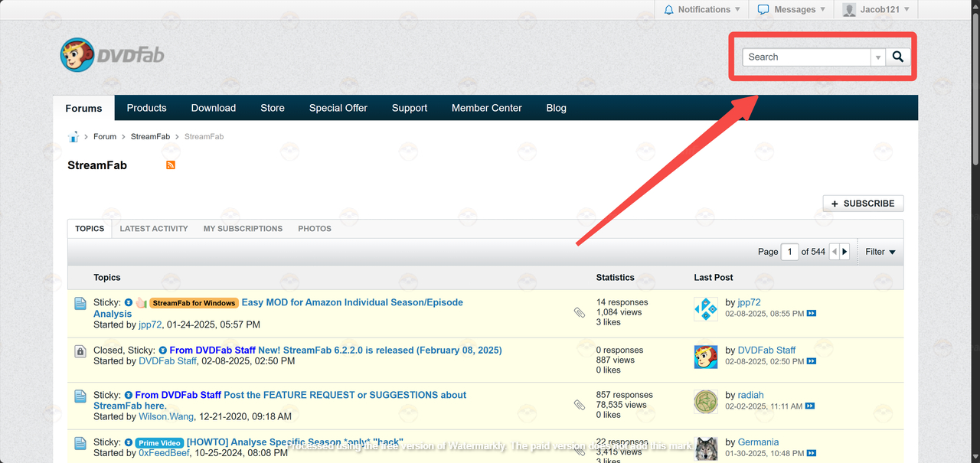This screenshot has height=463, width=980.
Task: Go to previous page arrow
Action: 835,252
